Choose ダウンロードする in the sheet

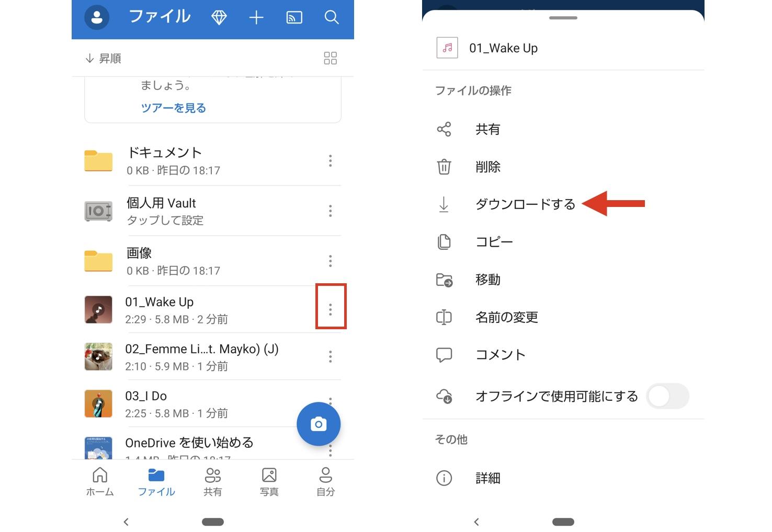[563, 204]
